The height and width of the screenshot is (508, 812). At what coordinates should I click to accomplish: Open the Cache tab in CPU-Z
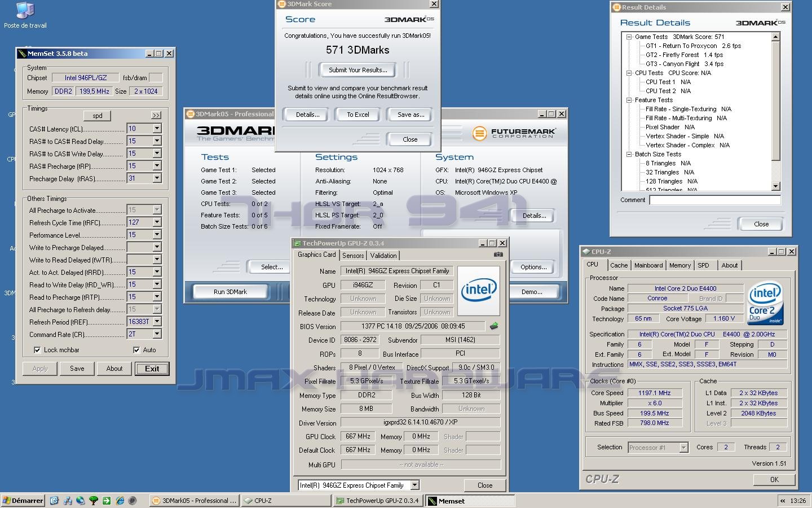619,265
